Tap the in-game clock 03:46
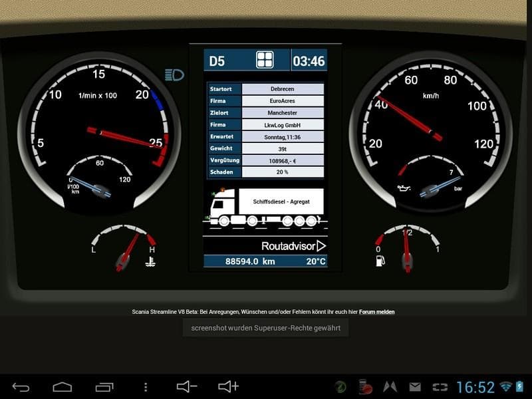Viewport: 532px width, 399px height. 309,61
